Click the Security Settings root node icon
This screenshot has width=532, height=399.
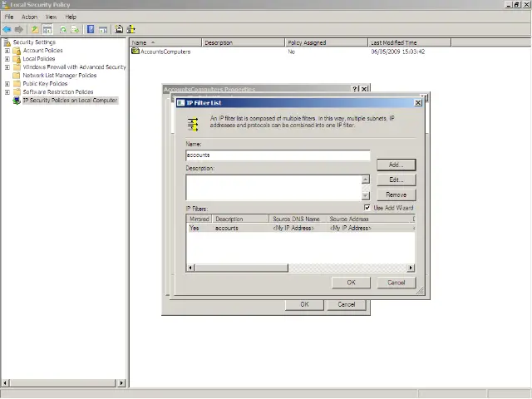click(7, 42)
